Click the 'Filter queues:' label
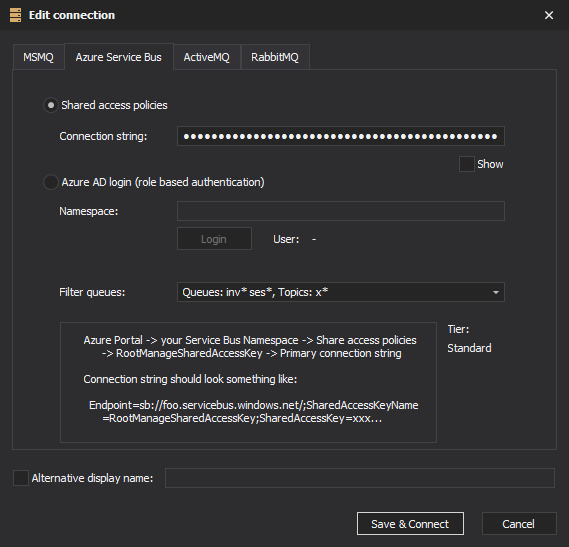This screenshot has height=547, width=569. point(92,292)
